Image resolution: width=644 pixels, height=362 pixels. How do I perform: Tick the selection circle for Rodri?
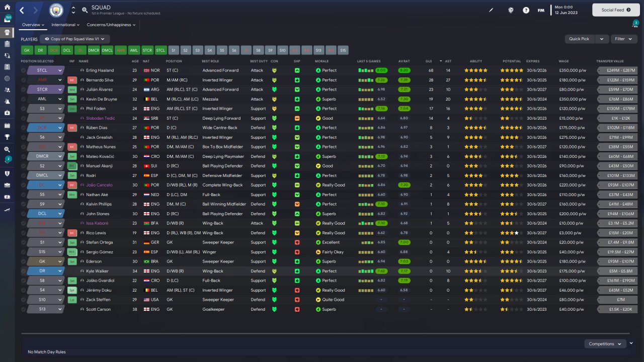tap(23, 175)
